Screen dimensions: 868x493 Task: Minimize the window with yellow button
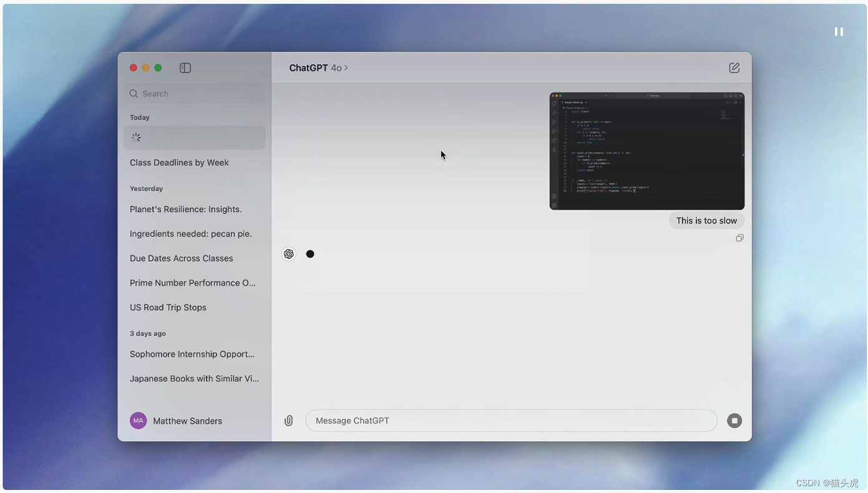pyautogui.click(x=146, y=68)
